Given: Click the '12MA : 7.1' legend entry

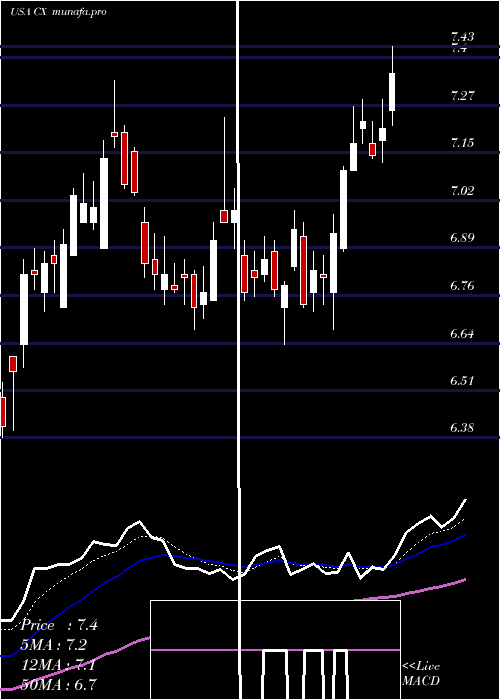Looking at the screenshot, I should pos(58,665).
